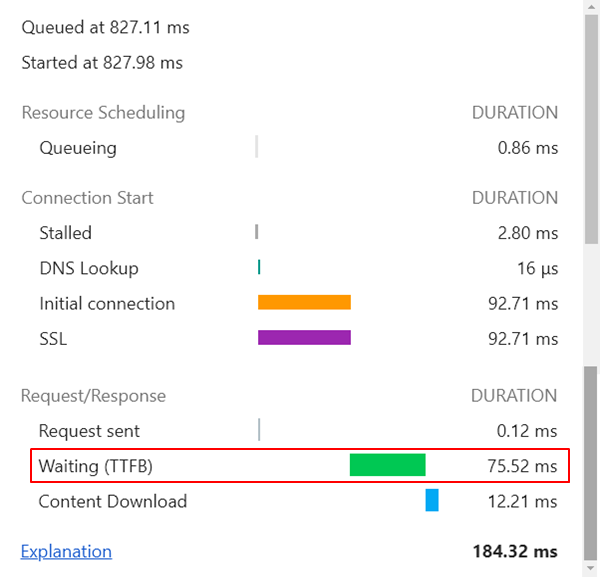Click the SSL row label
Image resolution: width=600 pixels, height=577 pixels.
[x=53, y=339]
